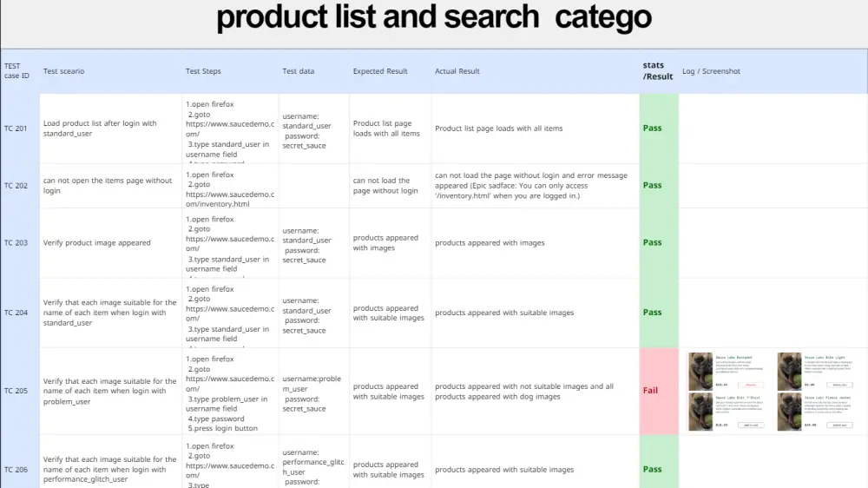The width and height of the screenshot is (868, 488).
Task: Select TC 203 scenario 'Verify product image appeared'
Action: (97, 243)
